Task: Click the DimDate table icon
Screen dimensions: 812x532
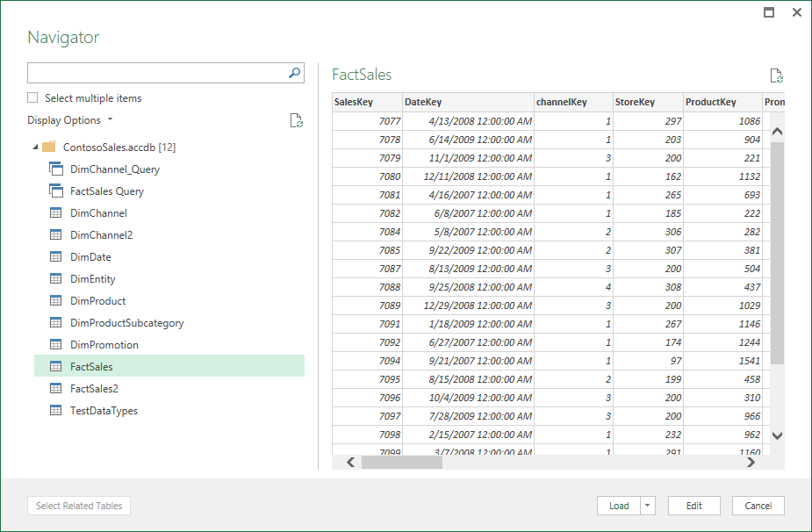Action: (x=56, y=257)
